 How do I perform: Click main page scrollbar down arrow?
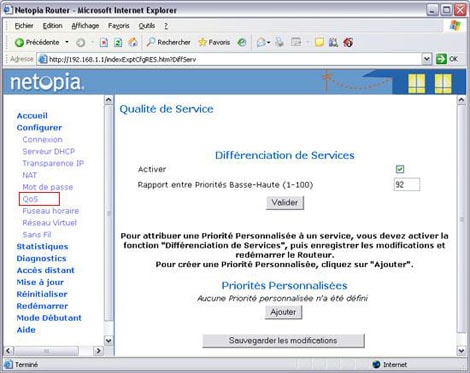pyautogui.click(x=461, y=351)
